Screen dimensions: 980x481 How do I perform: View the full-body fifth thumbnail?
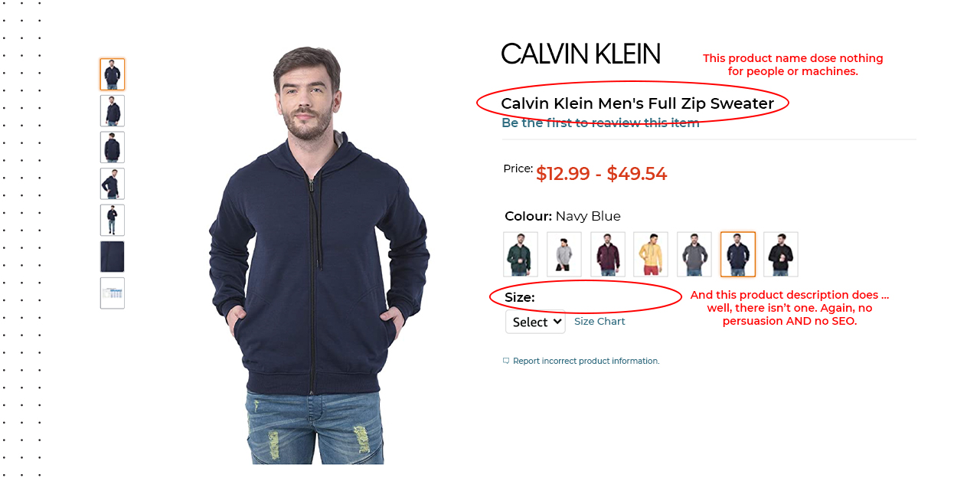click(113, 220)
